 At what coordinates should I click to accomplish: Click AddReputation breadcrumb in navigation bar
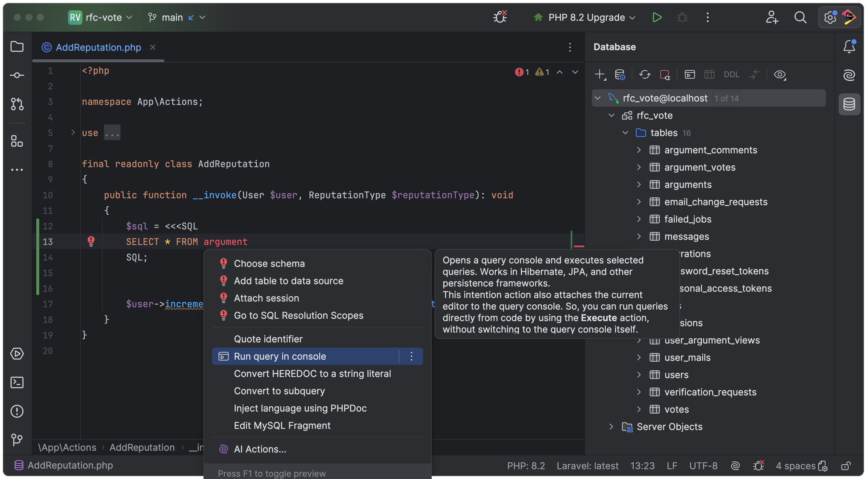coord(142,448)
